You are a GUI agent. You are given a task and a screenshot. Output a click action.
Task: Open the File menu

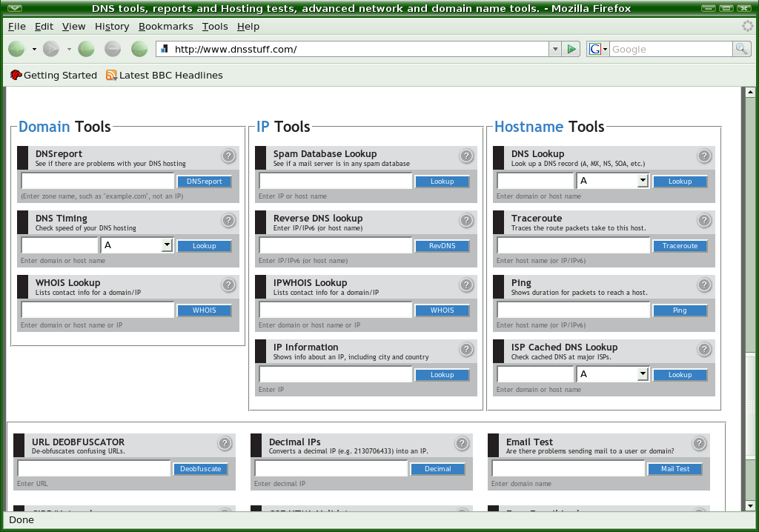(17, 27)
